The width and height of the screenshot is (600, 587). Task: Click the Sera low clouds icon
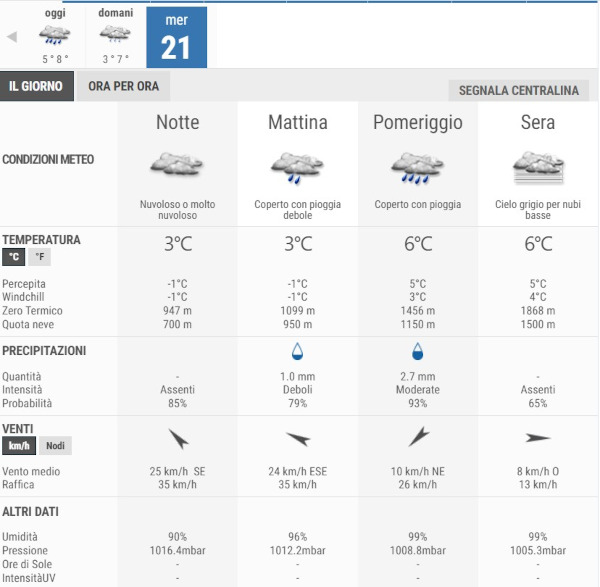[x=538, y=165]
